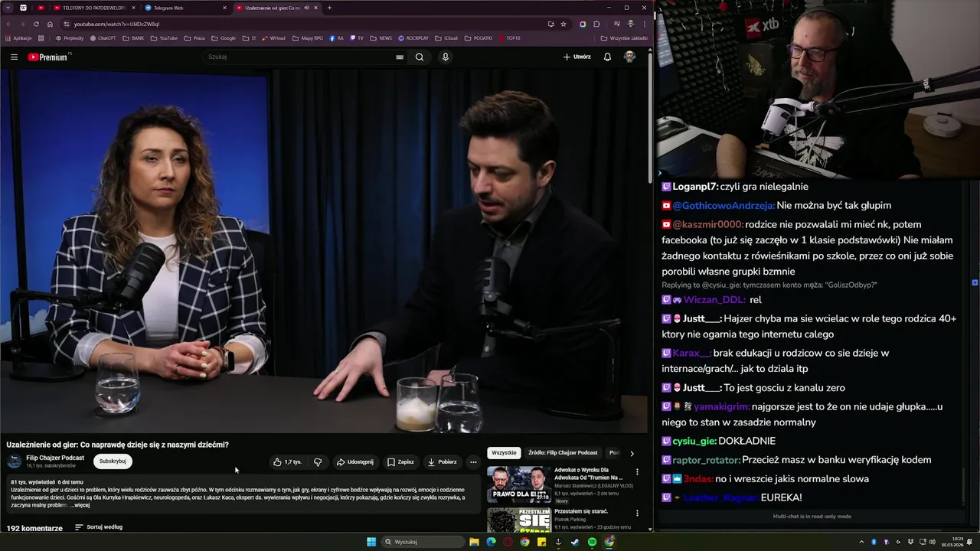980x551 pixels.
Task: Open a new browser tab with plus
Action: 330,8
